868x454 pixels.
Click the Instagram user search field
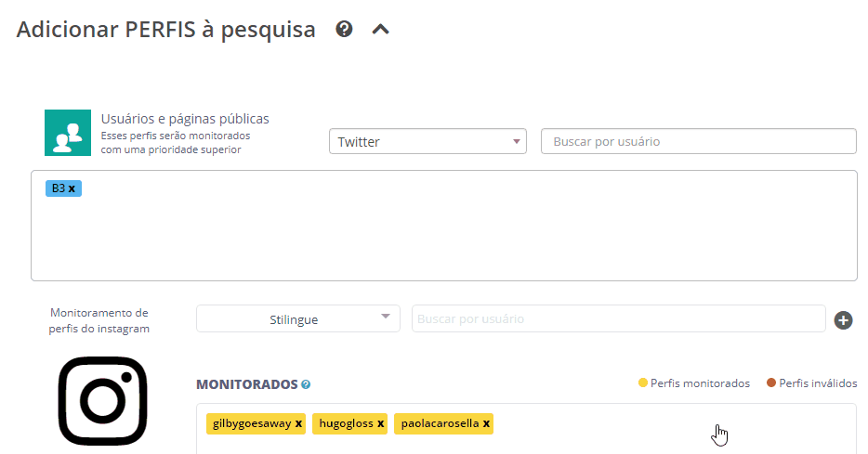coord(618,319)
